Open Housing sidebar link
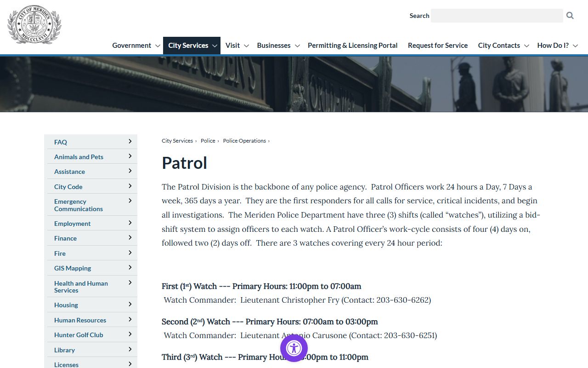588x368 pixels. point(66,305)
